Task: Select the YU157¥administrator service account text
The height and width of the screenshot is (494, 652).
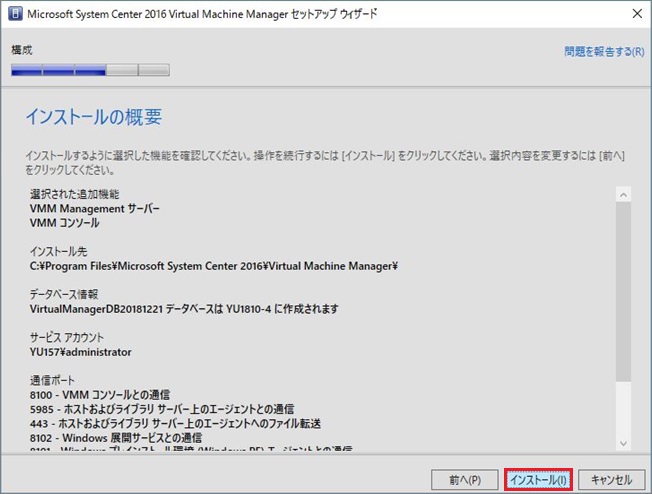Action: 81,352
